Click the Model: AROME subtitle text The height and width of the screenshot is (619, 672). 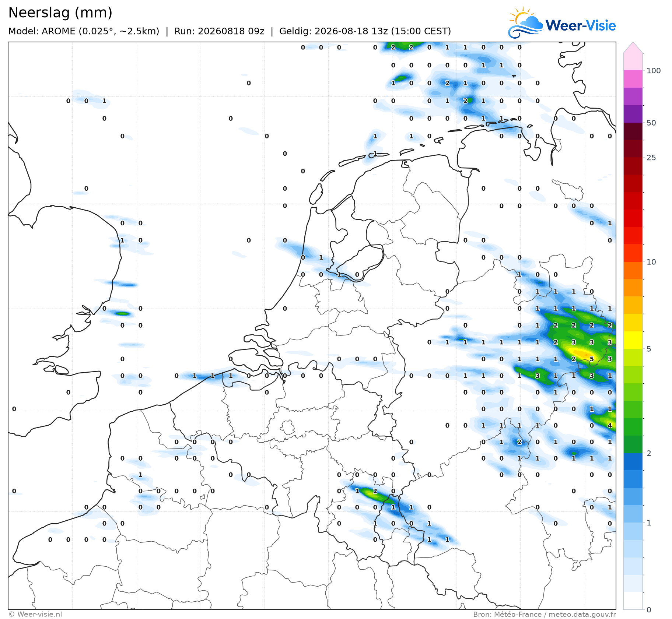pos(84,31)
